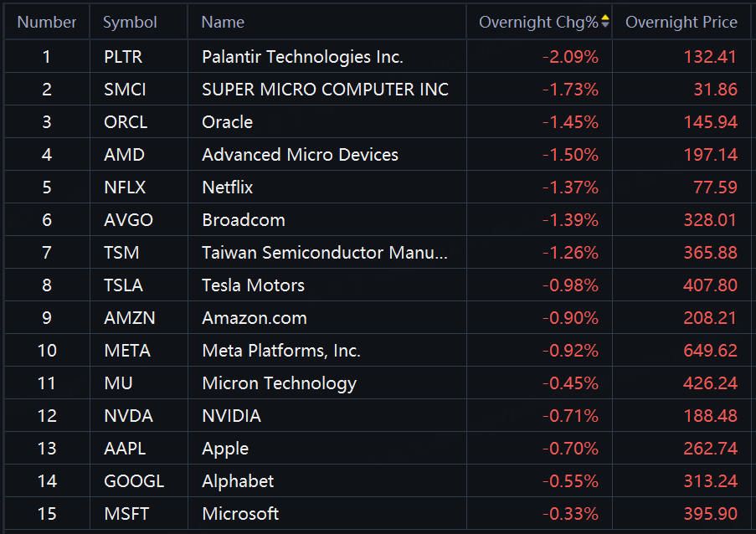Sort by Overnight Price column header

pos(681,23)
